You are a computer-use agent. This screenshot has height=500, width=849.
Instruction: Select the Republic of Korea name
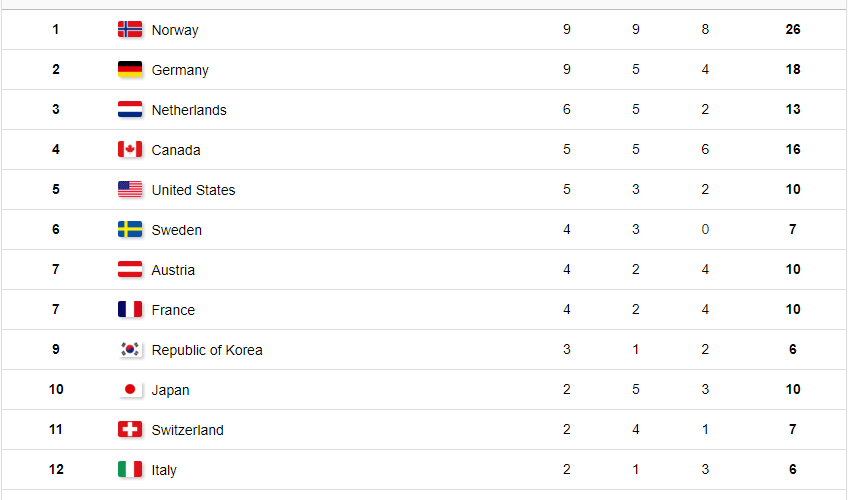[x=207, y=350]
